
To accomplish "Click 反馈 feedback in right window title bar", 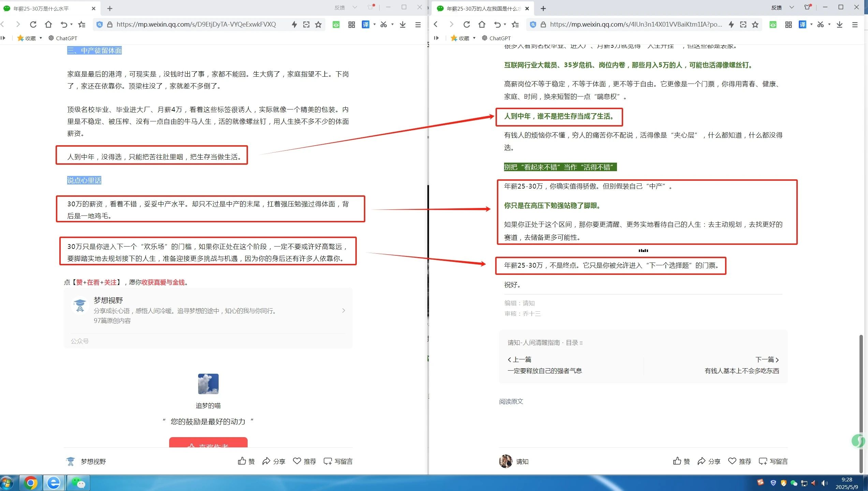I will click(777, 8).
